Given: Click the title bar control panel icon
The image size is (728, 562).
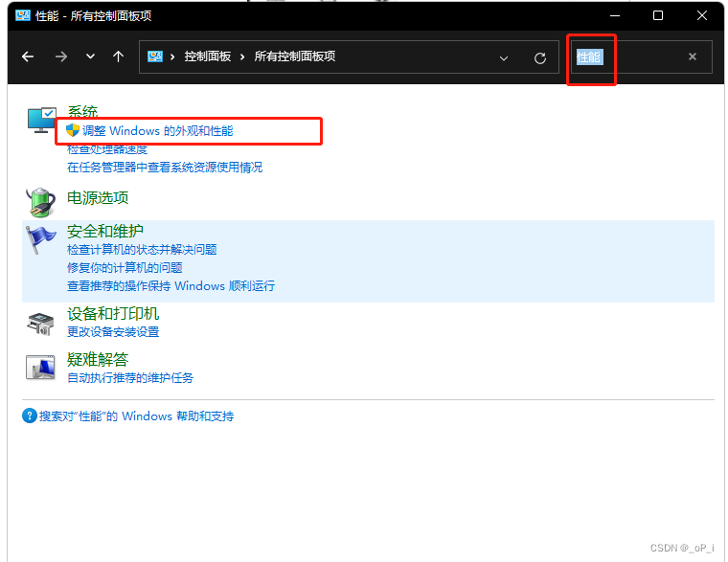Looking at the screenshot, I should (23, 15).
